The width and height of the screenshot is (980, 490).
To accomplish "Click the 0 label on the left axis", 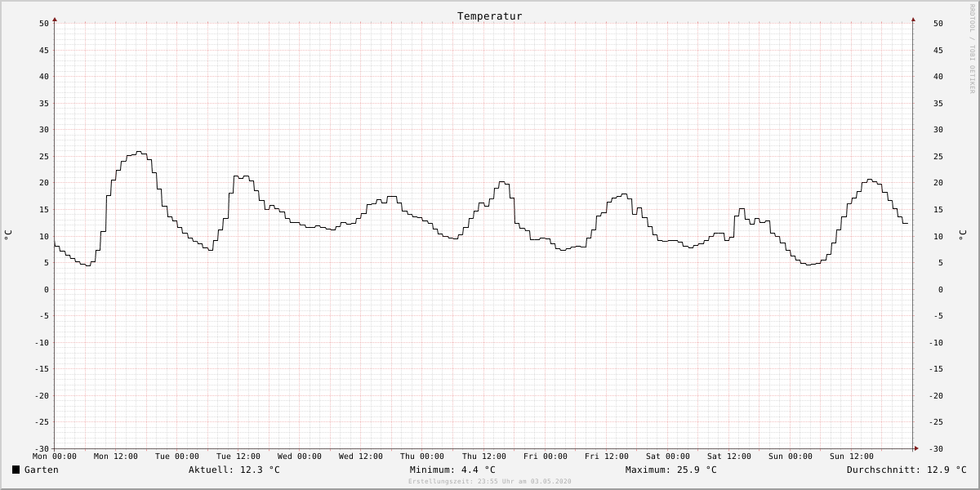I will (x=47, y=290).
